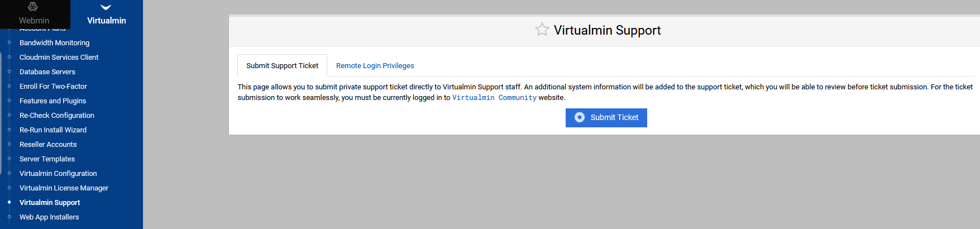Launch Re-Run Install Wizard
The image size is (980, 229).
(x=53, y=130)
